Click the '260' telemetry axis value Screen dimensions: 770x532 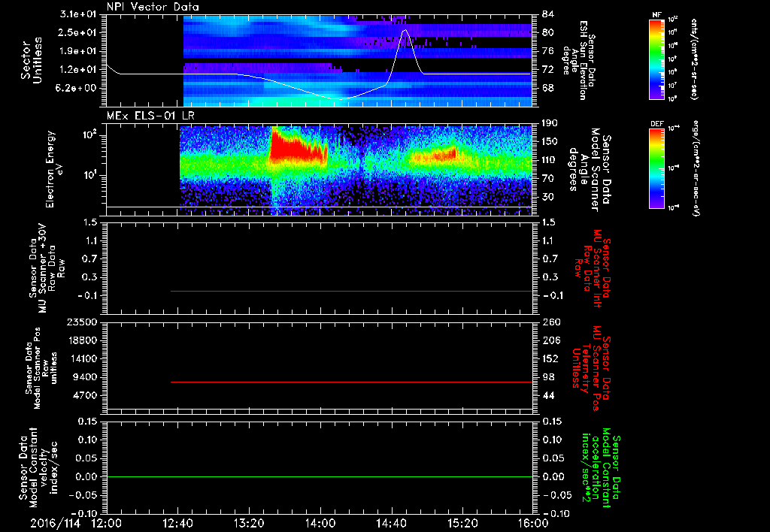pyautogui.click(x=550, y=322)
